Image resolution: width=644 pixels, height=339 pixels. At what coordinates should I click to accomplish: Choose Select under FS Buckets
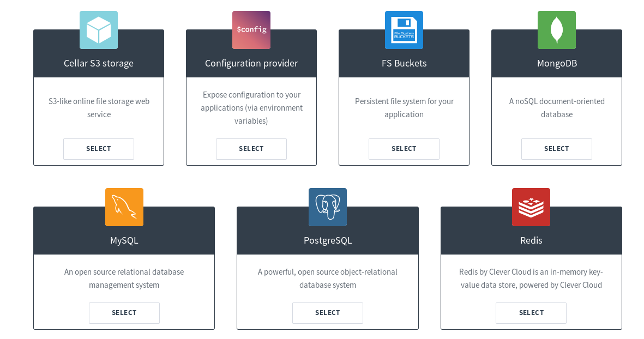404,149
